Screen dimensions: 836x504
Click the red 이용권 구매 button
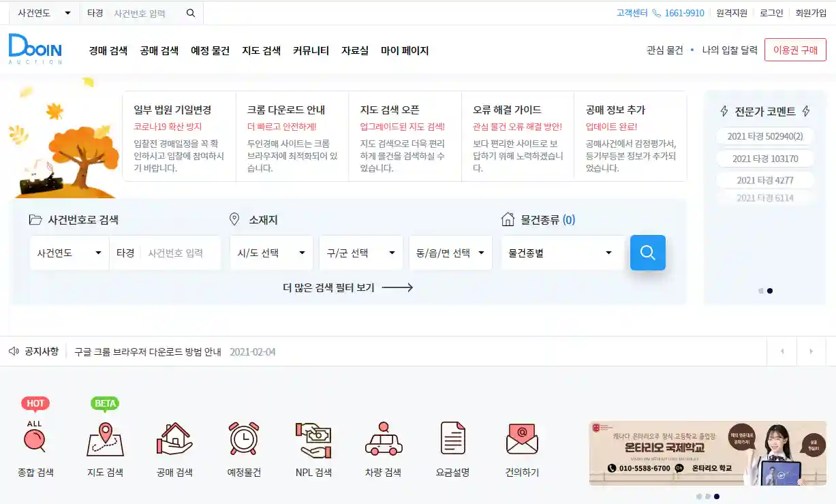(x=795, y=50)
